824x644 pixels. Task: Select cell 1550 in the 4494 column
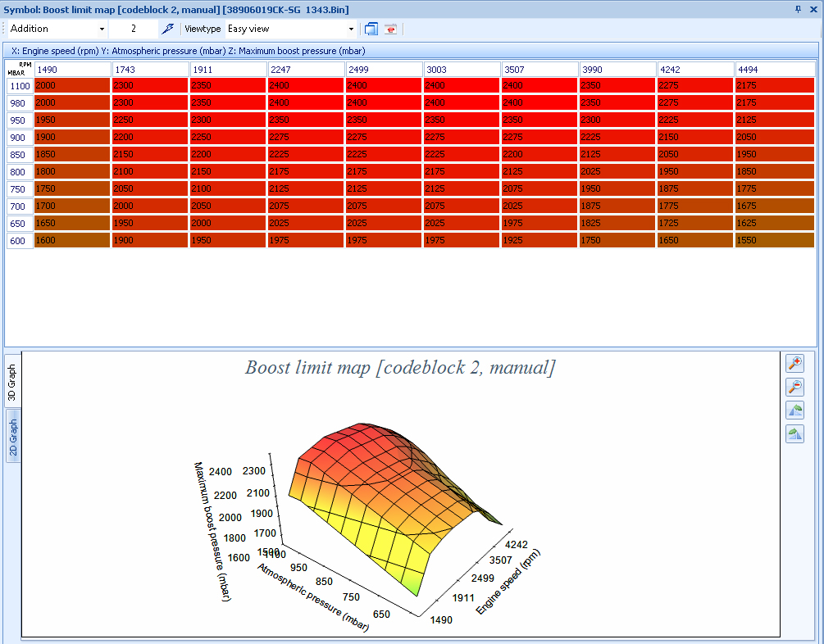pos(774,241)
